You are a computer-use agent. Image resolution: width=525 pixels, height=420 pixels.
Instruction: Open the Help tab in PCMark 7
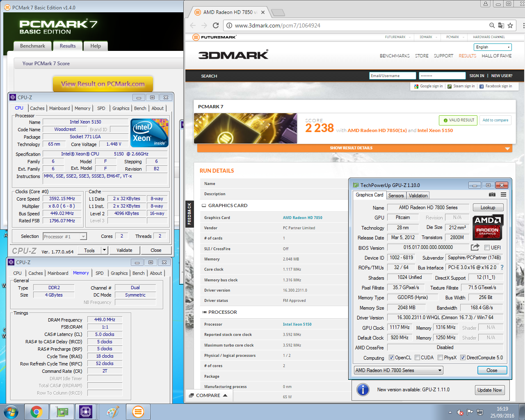point(96,46)
